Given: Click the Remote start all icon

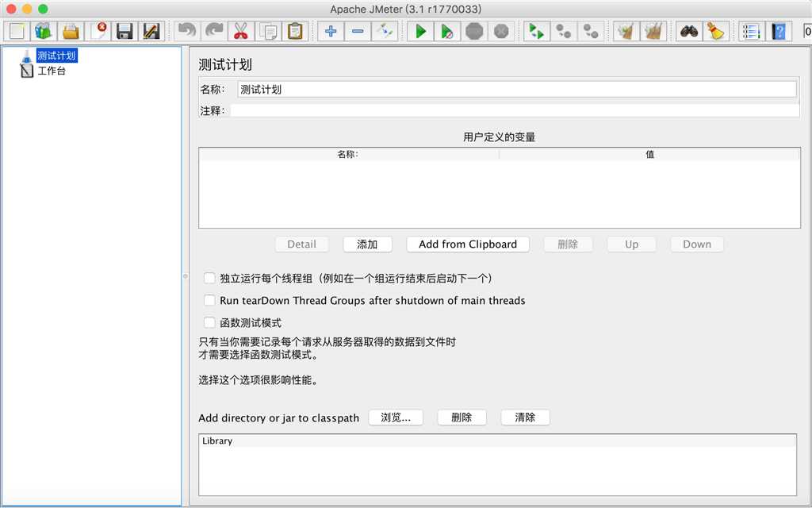Looking at the screenshot, I should pyautogui.click(x=537, y=31).
